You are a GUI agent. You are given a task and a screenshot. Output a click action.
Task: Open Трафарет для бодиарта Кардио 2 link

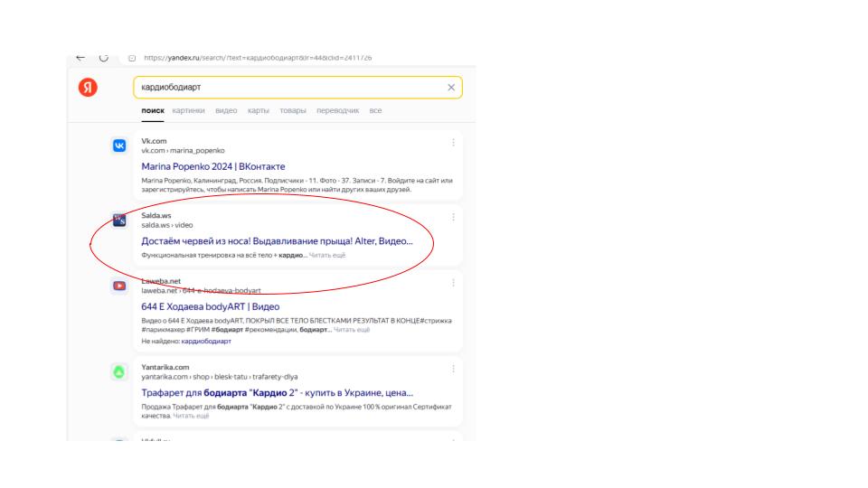point(277,393)
